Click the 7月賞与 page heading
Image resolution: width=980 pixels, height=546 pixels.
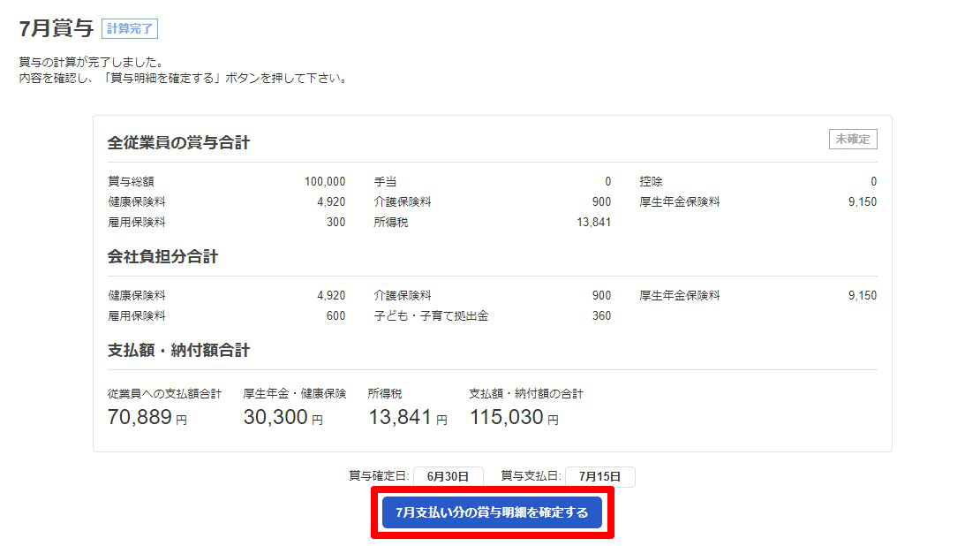tap(57, 28)
